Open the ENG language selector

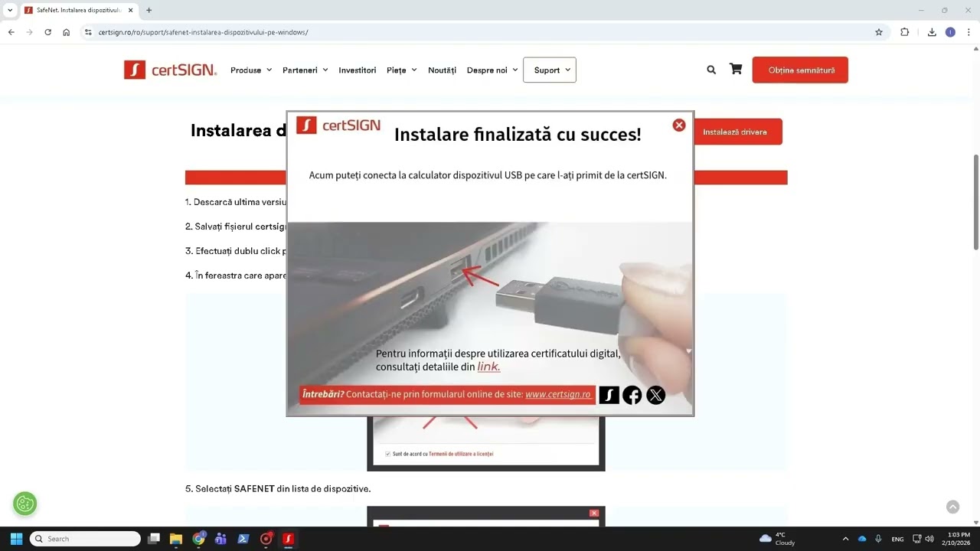[897, 539]
